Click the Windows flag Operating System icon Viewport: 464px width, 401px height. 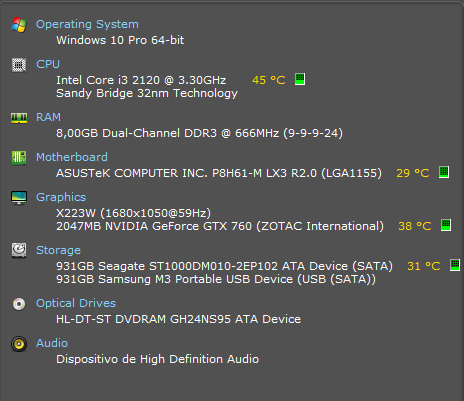pyautogui.click(x=19, y=25)
